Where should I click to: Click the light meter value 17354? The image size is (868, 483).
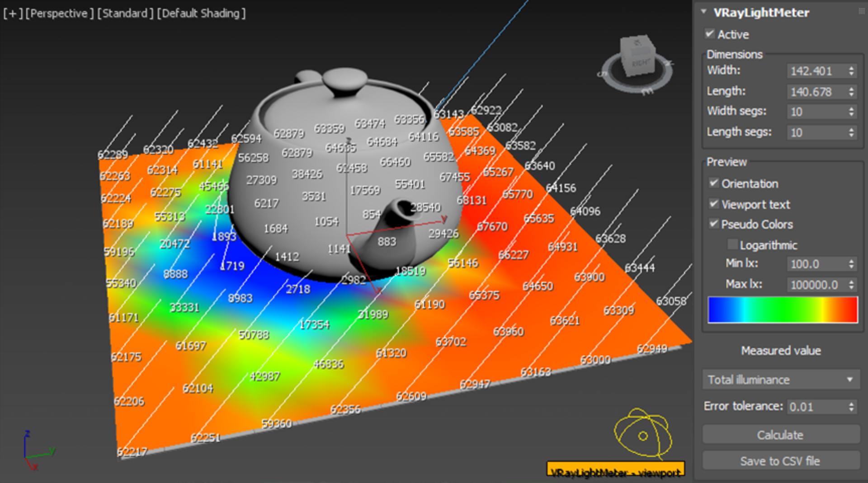coord(315,324)
